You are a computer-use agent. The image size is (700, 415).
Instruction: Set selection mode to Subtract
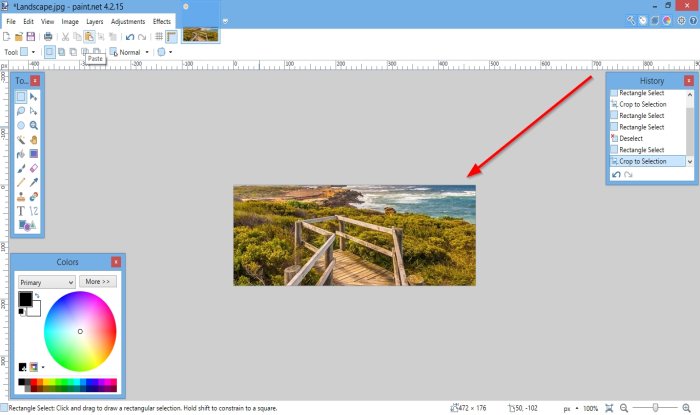(x=73, y=52)
